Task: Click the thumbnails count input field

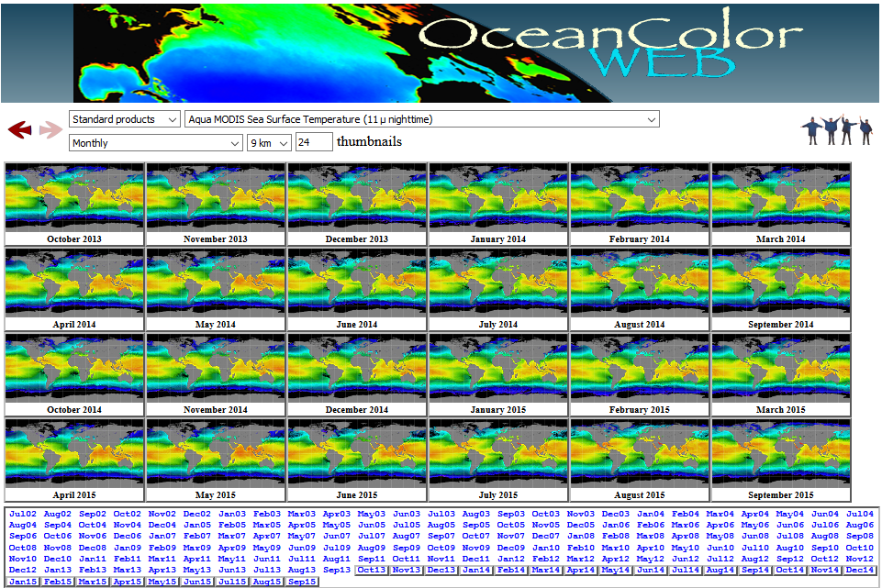Action: tap(314, 143)
